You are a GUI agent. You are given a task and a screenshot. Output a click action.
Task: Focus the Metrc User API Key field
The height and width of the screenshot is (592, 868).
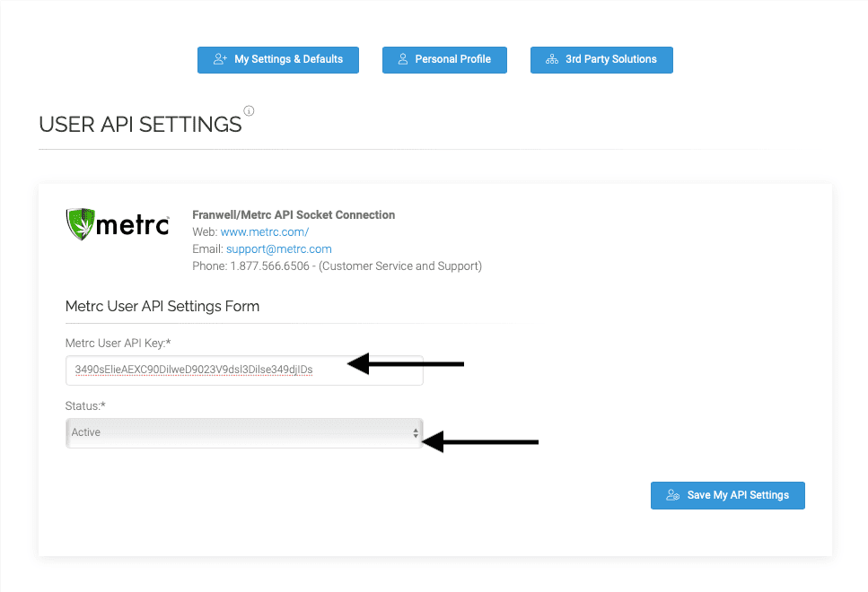coord(244,370)
